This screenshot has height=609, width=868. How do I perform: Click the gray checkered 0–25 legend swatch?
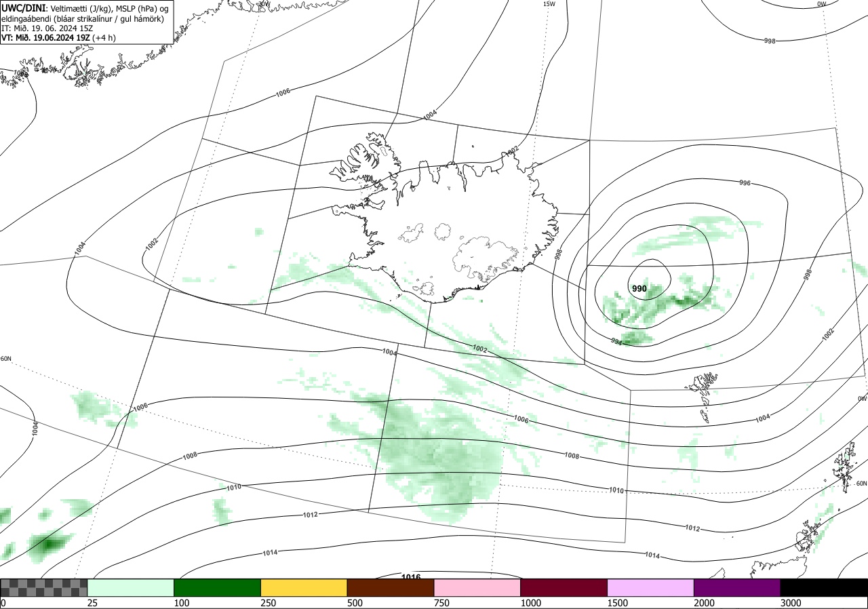click(x=44, y=588)
